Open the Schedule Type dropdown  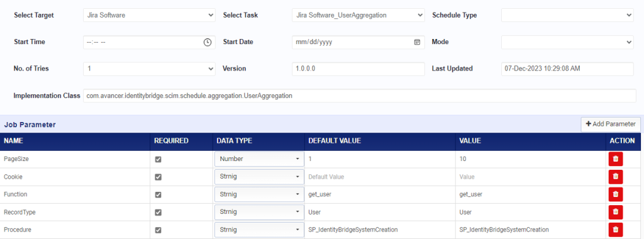568,15
